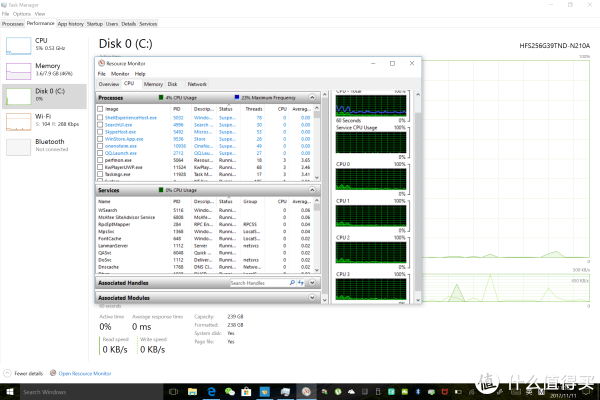600x400 pixels.
Task: Select the Wi-Fi graph thumbnail in Task Manager
Action: coord(18,122)
